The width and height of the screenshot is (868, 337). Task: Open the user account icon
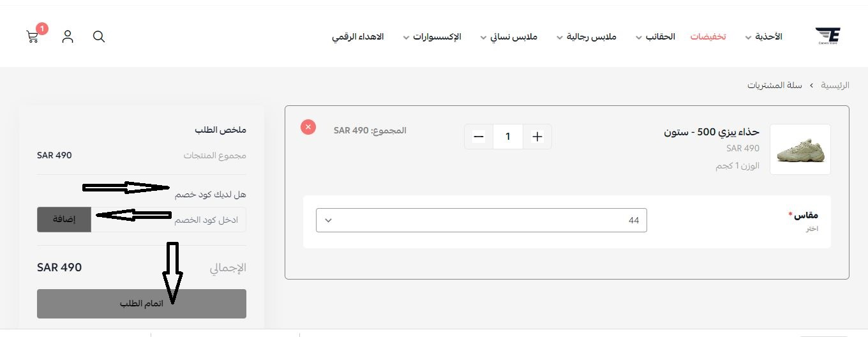[68, 36]
